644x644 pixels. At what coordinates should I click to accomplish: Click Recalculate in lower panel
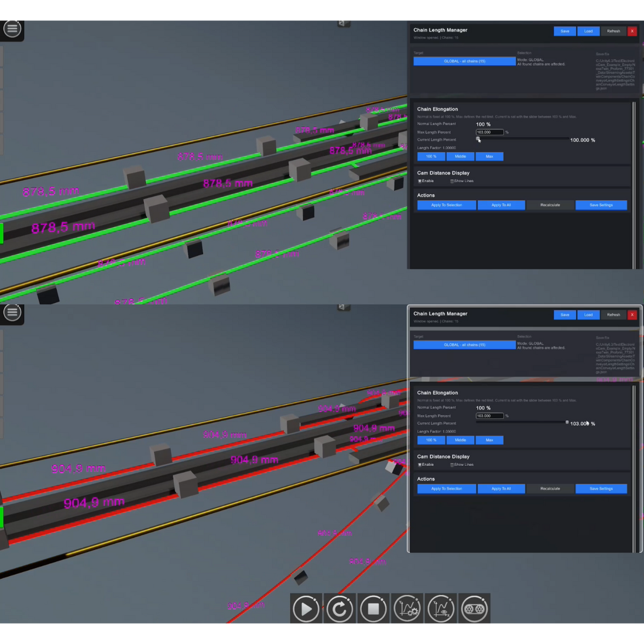550,489
